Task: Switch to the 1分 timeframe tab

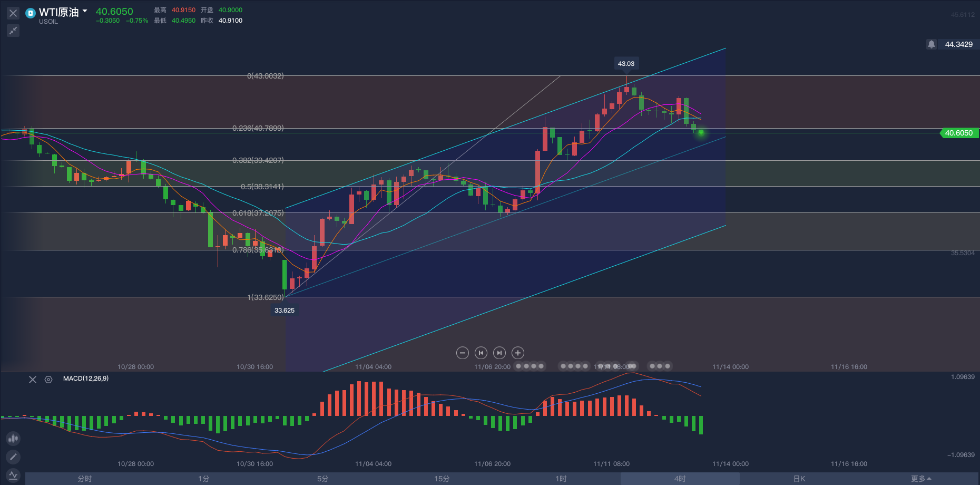Action: (x=204, y=479)
